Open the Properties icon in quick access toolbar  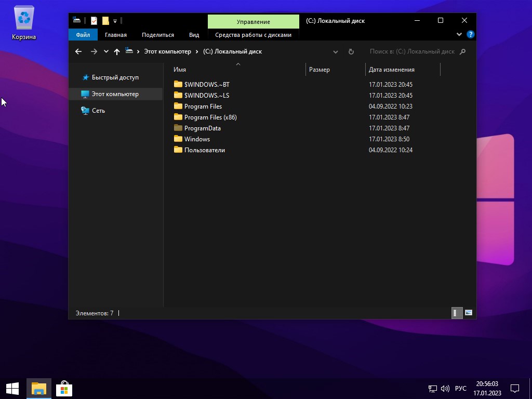[x=94, y=21]
